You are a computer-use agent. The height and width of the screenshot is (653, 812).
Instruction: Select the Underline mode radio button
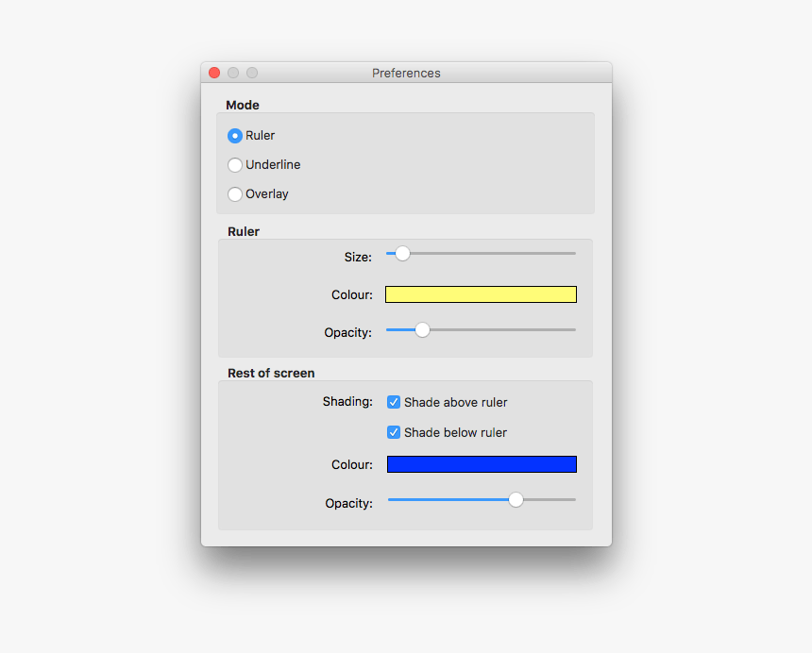234,164
